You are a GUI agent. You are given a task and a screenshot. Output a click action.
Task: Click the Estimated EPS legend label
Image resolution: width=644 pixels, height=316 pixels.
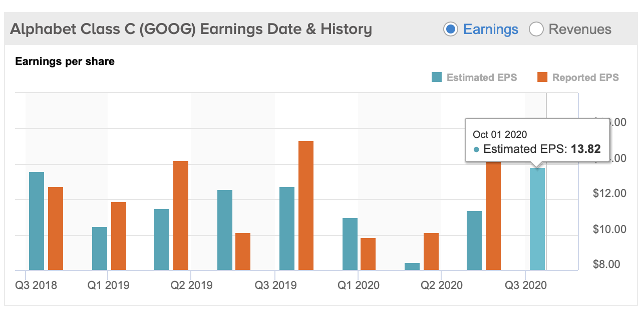482,77
